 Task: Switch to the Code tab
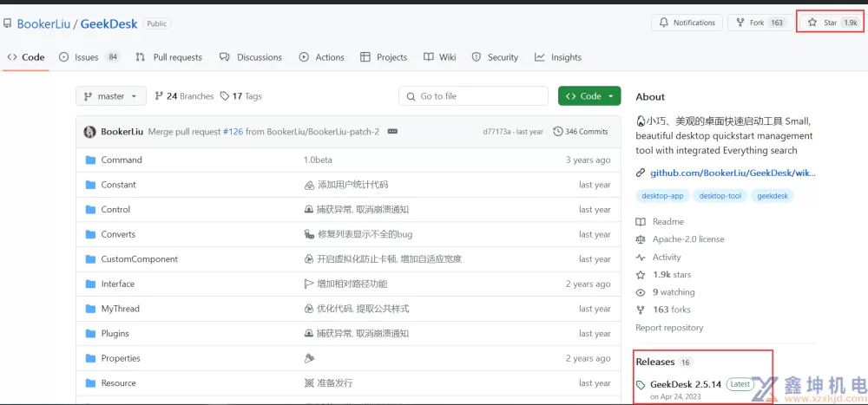tap(26, 57)
